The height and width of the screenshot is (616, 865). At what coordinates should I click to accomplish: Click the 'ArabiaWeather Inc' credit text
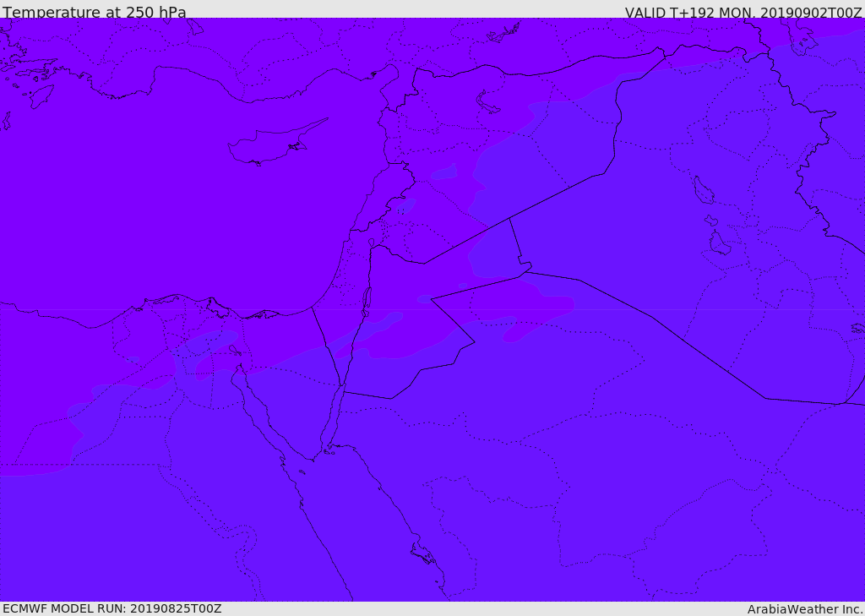804,609
